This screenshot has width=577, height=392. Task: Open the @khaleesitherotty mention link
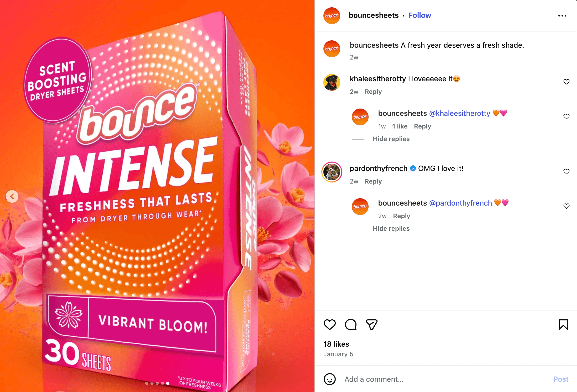[x=460, y=113]
